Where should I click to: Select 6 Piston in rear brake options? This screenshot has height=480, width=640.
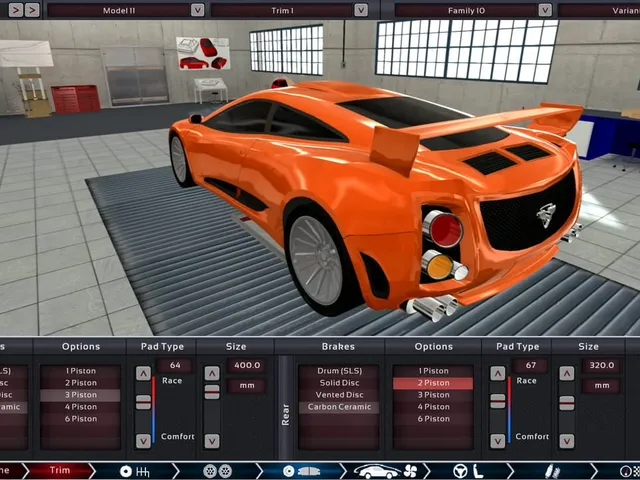[433, 419]
